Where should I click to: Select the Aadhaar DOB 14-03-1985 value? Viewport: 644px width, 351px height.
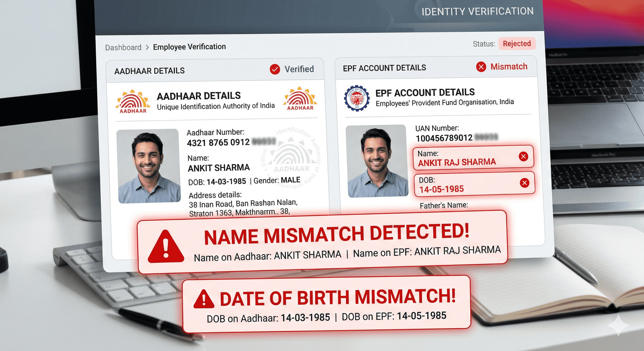[x=226, y=182]
